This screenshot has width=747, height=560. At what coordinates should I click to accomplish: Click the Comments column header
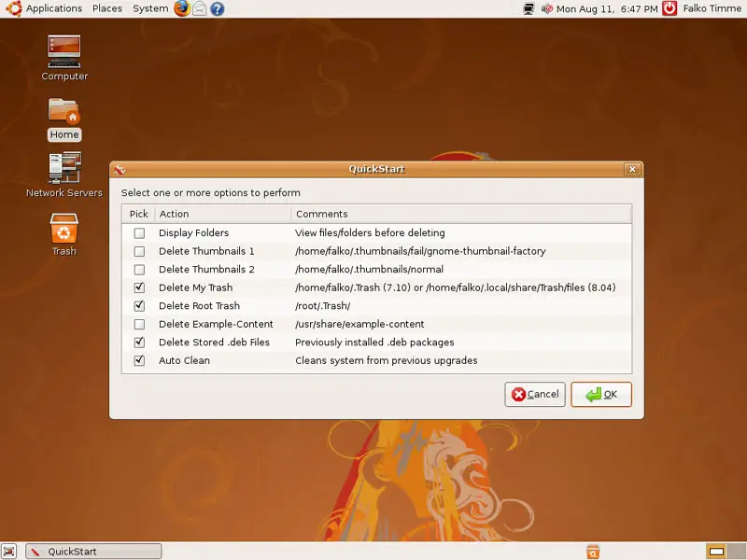(x=461, y=214)
